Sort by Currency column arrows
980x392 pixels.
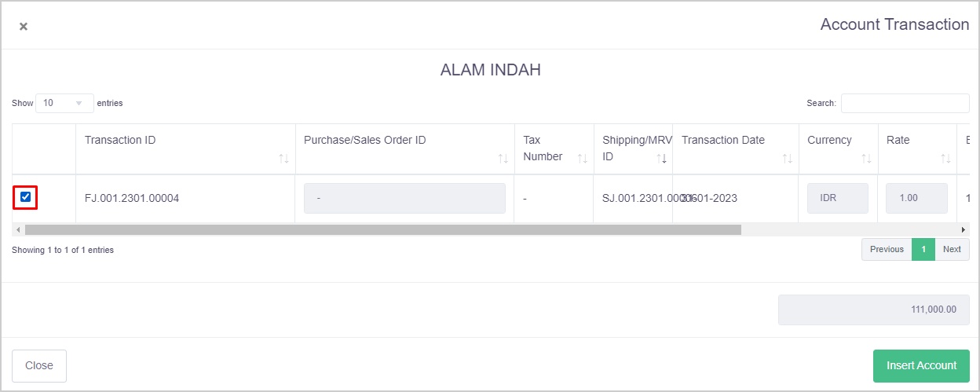pos(866,159)
